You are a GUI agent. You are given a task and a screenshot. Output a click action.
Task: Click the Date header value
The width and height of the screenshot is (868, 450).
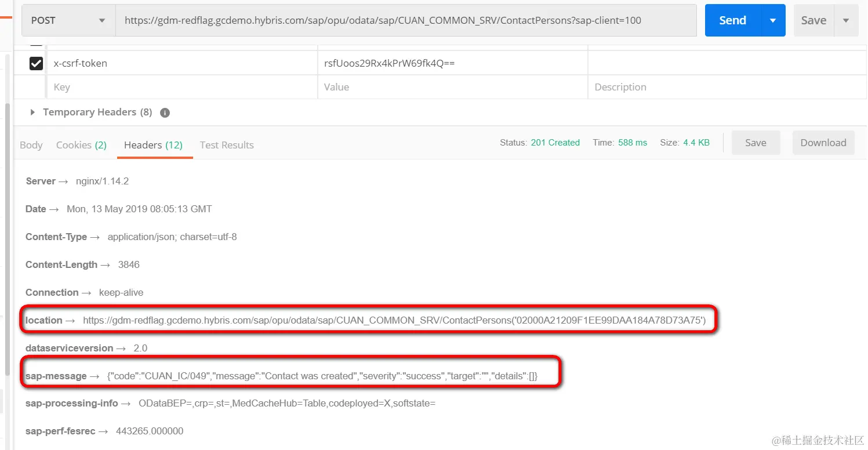139,209
